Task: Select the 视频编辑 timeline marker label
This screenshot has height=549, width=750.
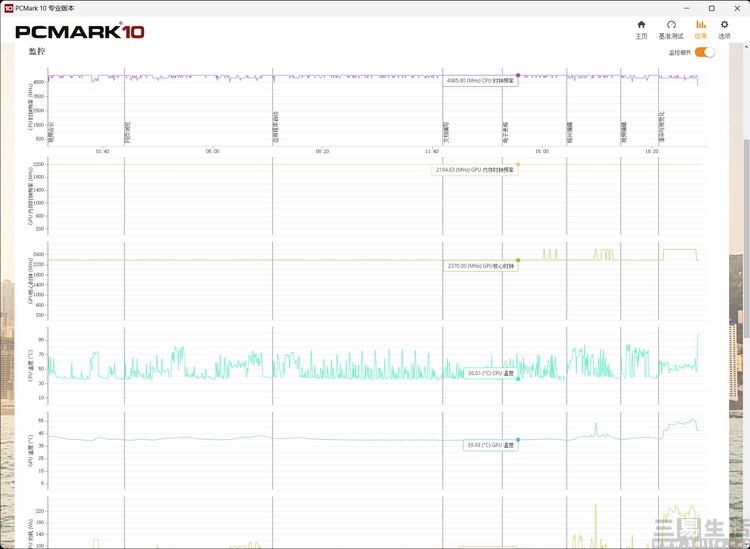Action: tap(624, 132)
